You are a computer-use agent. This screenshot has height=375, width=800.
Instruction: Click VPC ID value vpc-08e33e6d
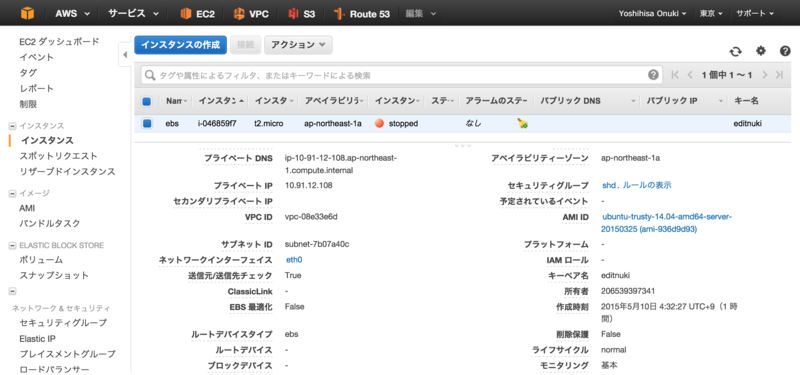(311, 216)
